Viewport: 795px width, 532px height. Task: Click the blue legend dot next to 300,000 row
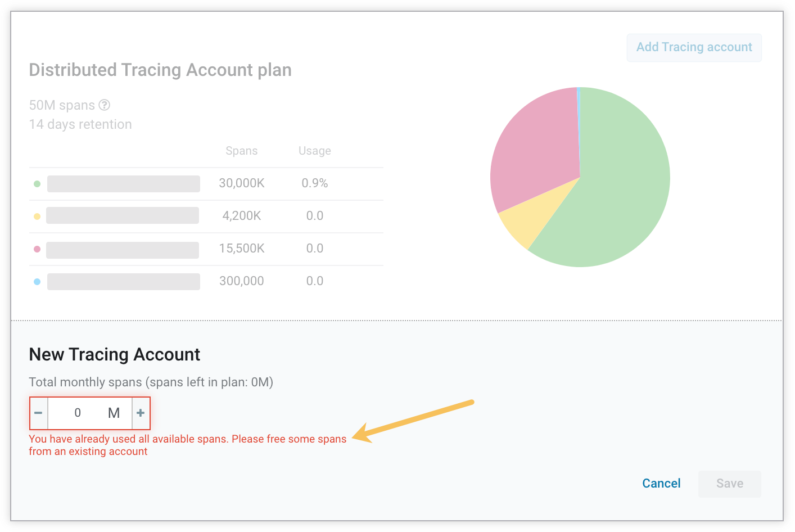click(x=37, y=281)
